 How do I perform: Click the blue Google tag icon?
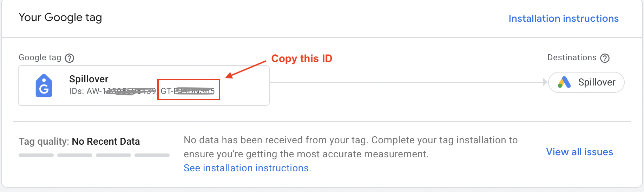(44, 85)
